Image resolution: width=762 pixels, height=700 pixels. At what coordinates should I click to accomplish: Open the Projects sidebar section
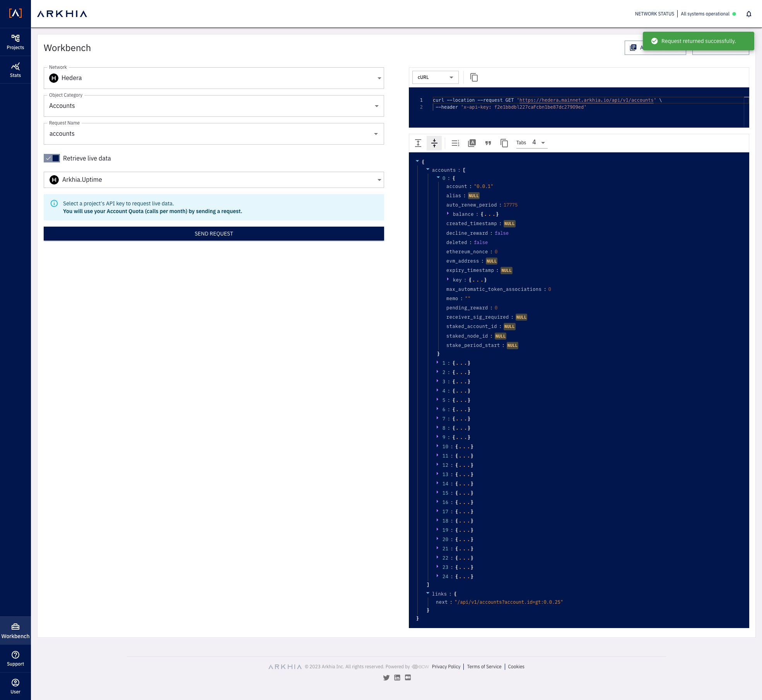tap(15, 42)
